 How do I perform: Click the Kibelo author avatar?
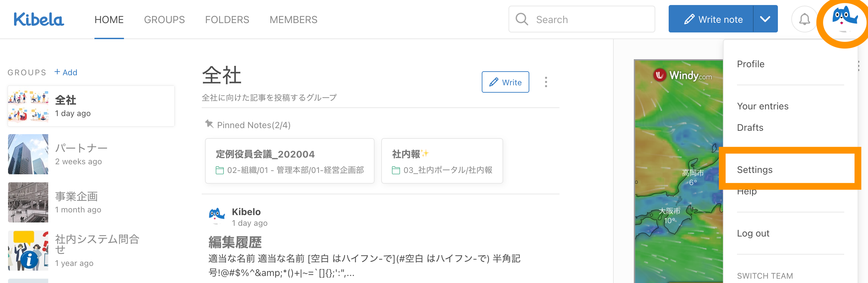click(x=217, y=216)
